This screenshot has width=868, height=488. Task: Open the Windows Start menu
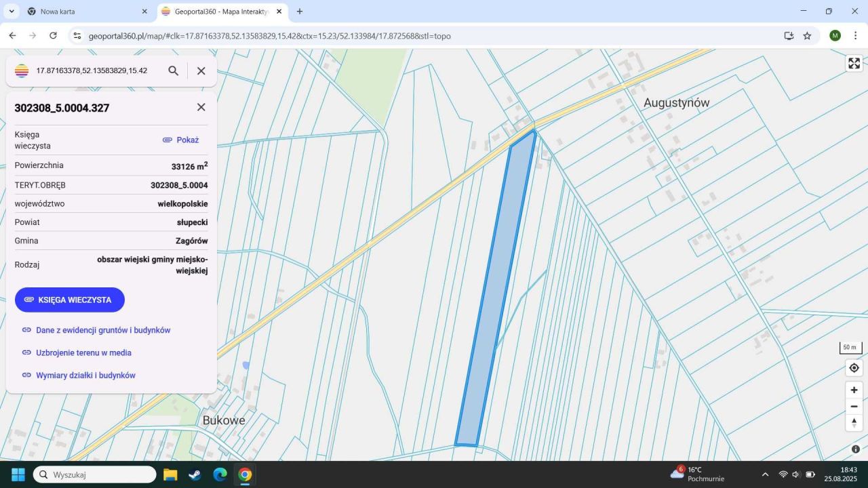(18, 474)
